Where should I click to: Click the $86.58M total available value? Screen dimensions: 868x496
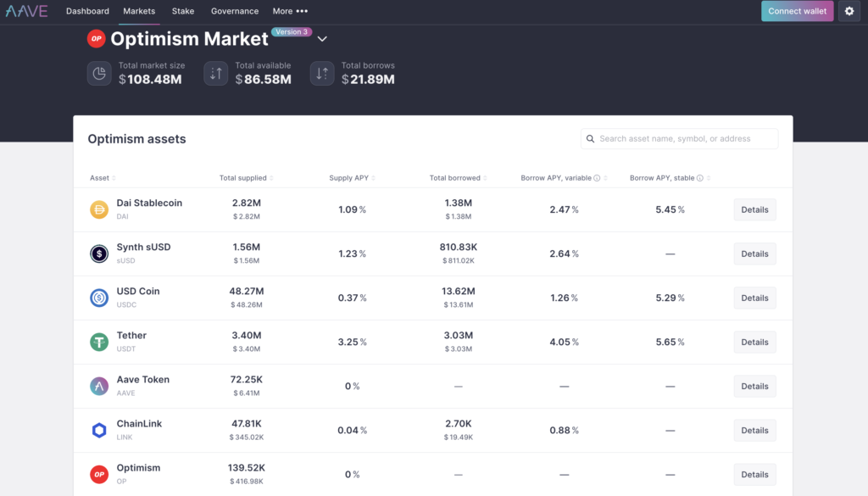point(263,80)
